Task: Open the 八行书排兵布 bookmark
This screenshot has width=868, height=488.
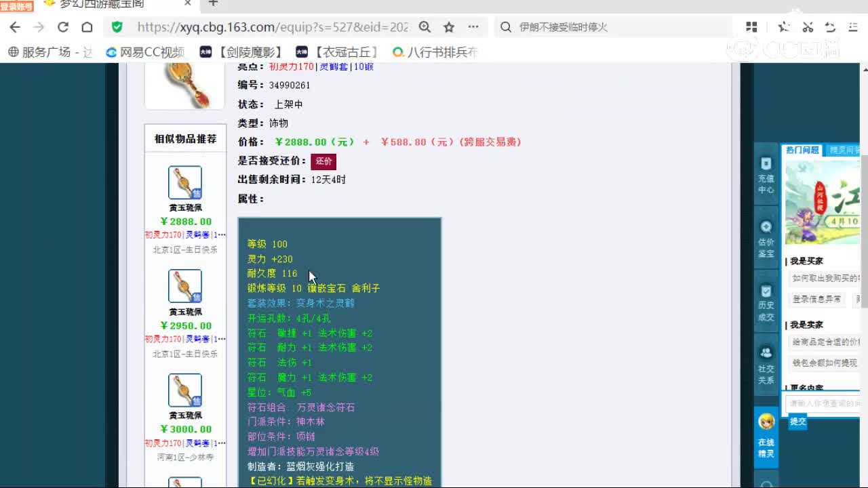Action: [x=435, y=52]
